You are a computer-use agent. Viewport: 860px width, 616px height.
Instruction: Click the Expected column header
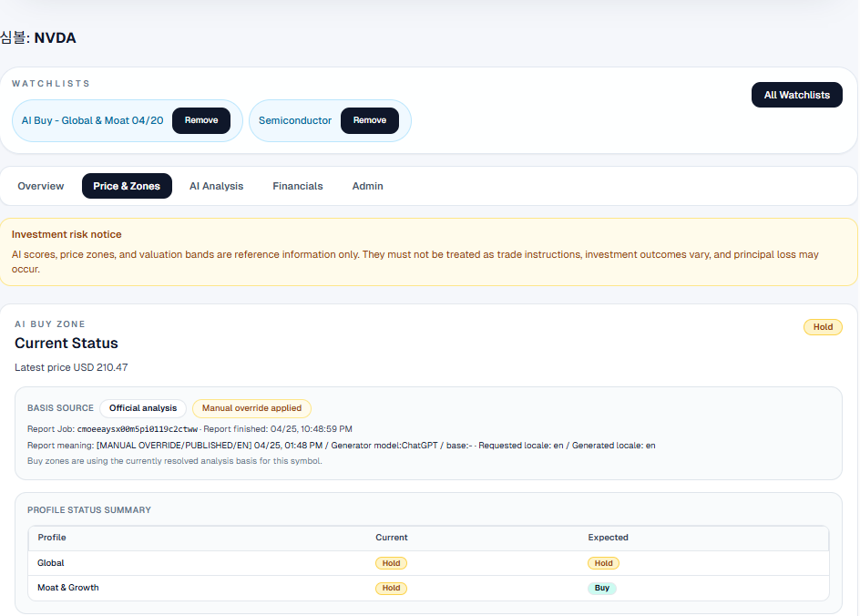[608, 538]
